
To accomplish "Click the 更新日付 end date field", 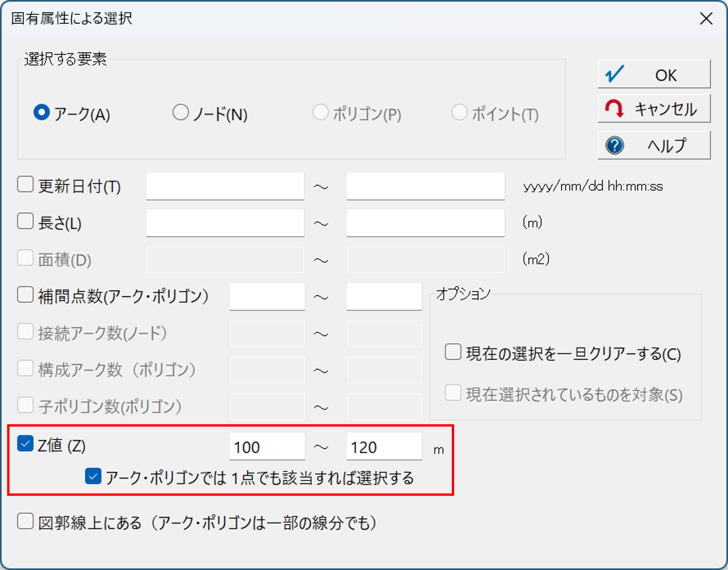I will tap(425, 186).
